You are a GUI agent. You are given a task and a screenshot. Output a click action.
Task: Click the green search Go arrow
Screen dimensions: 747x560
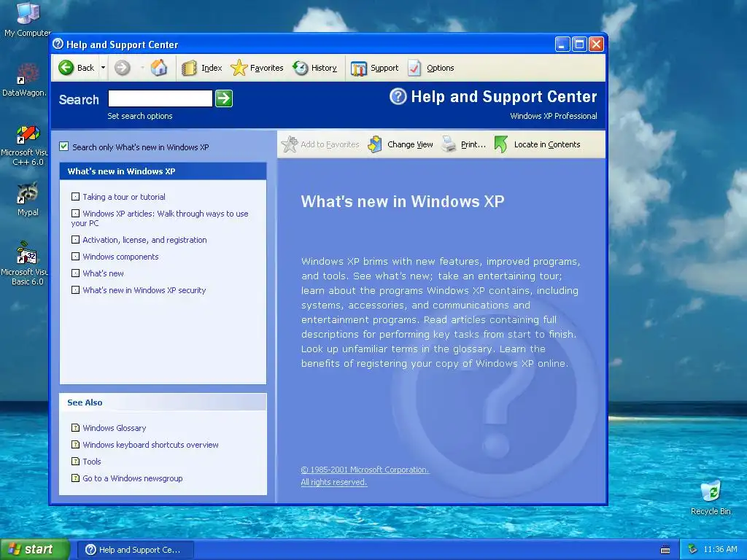tap(224, 98)
